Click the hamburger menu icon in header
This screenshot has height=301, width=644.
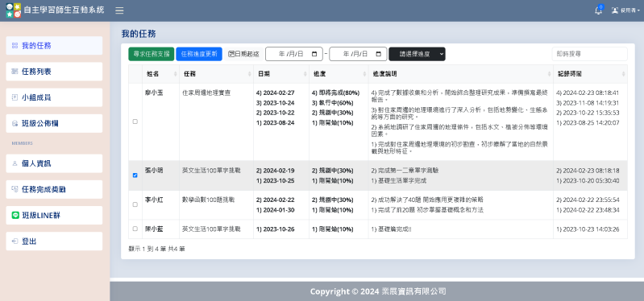(119, 10)
